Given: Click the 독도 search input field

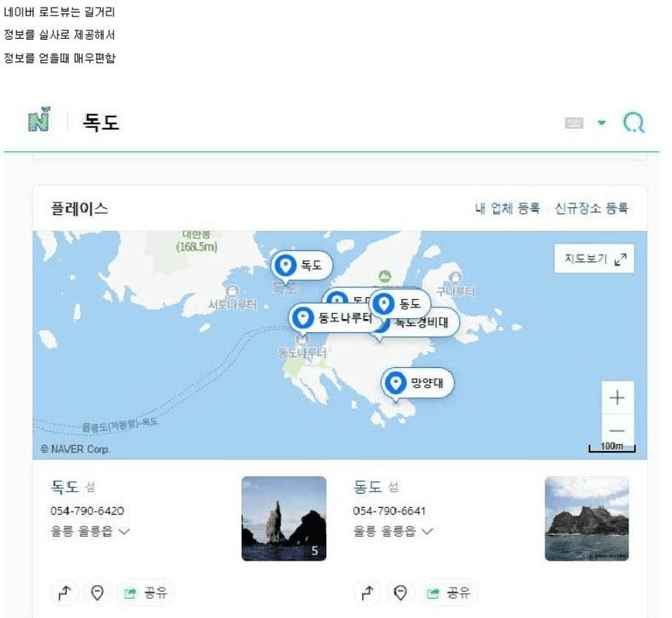Looking at the screenshot, I should (317, 123).
